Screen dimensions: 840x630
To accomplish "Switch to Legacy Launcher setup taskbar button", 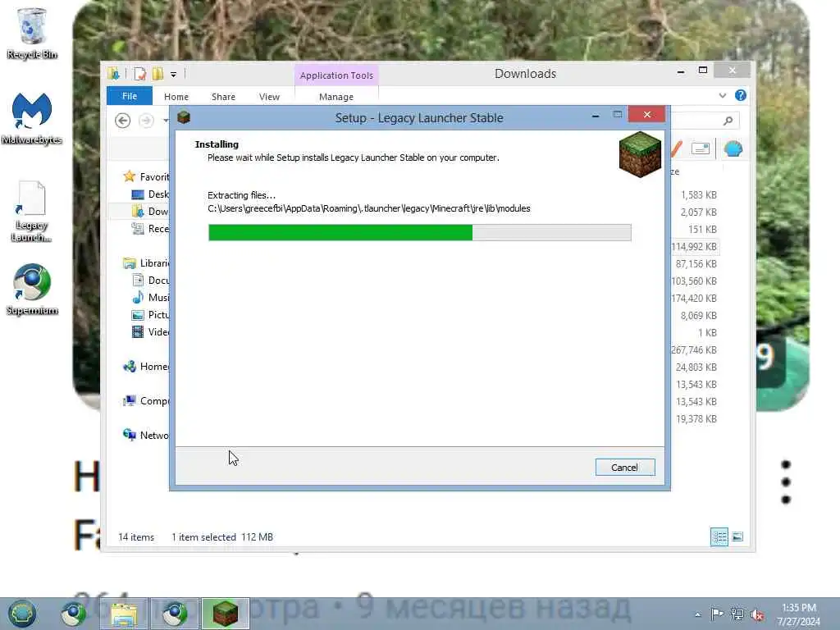I will pos(226,614).
